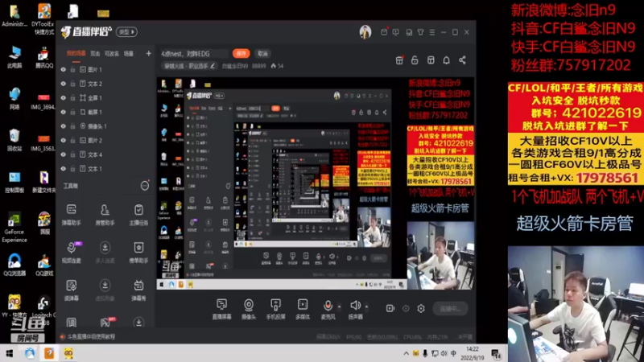Open the Windows Start menu
Image resolution: width=644 pixels, height=362 pixels.
(x=9, y=353)
